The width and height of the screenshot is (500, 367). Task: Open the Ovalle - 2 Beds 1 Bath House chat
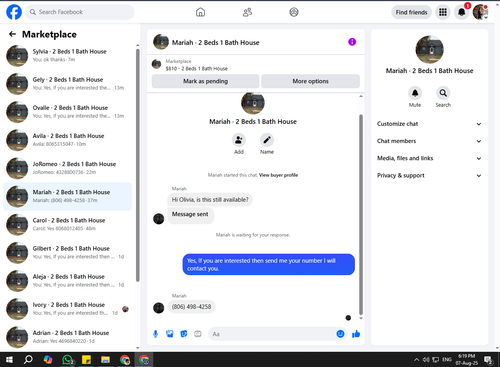click(x=67, y=112)
